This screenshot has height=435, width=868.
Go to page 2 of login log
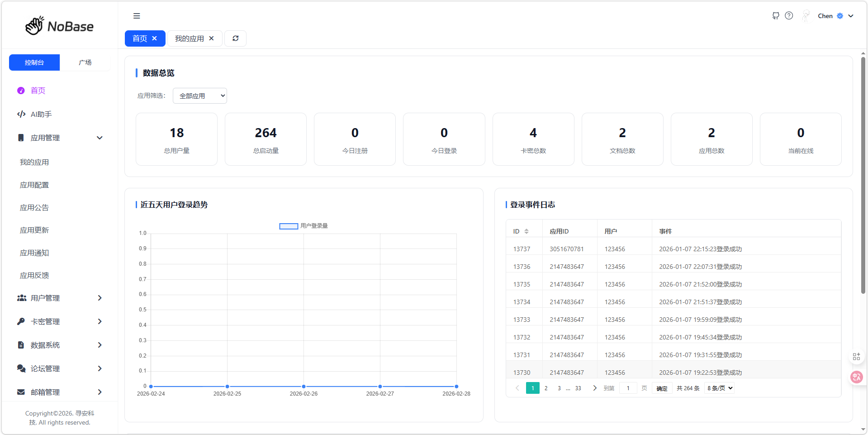click(546, 388)
